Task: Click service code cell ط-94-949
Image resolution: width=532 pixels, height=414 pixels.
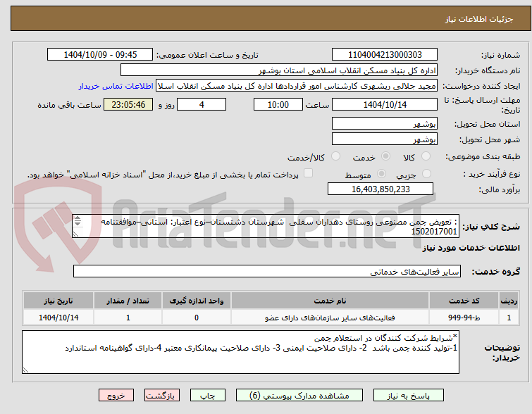Action: click(x=464, y=318)
